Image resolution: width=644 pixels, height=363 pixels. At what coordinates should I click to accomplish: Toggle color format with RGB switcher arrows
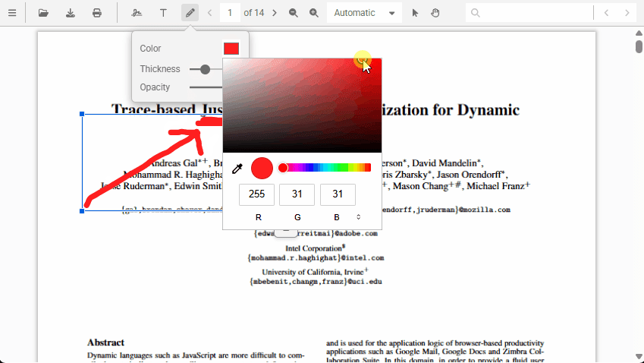coord(359,217)
